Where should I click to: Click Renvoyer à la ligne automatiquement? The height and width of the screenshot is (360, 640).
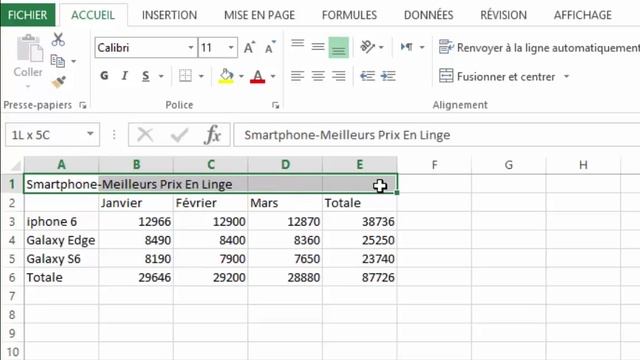tap(539, 48)
